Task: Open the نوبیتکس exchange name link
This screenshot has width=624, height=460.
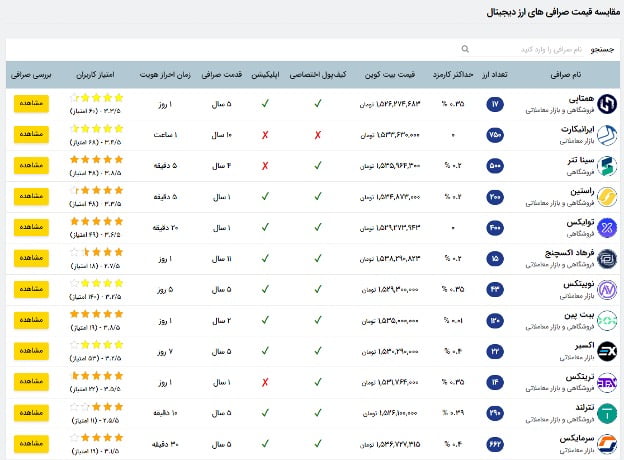Action: [579, 284]
